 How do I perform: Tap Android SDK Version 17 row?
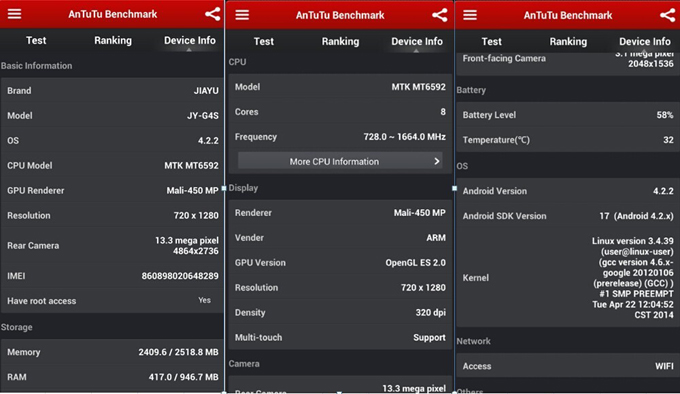click(568, 216)
